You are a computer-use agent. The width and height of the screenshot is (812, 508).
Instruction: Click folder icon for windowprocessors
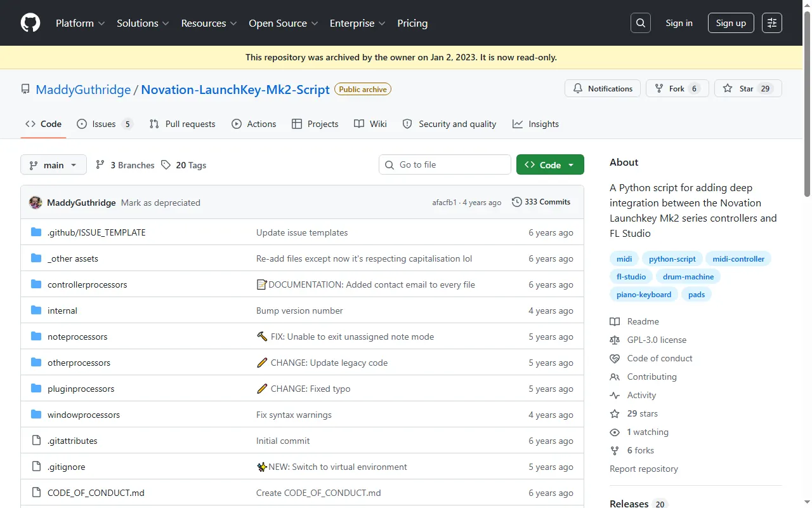pyautogui.click(x=36, y=415)
